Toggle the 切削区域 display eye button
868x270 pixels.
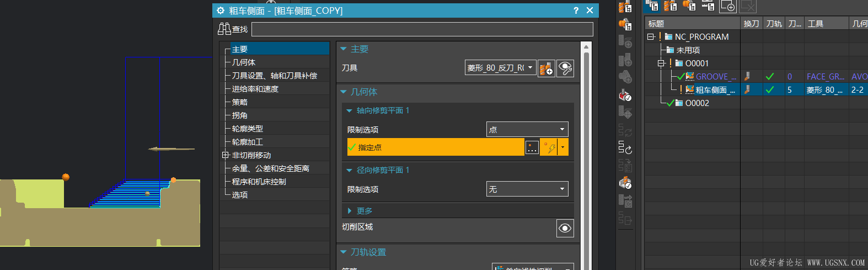coord(565,228)
